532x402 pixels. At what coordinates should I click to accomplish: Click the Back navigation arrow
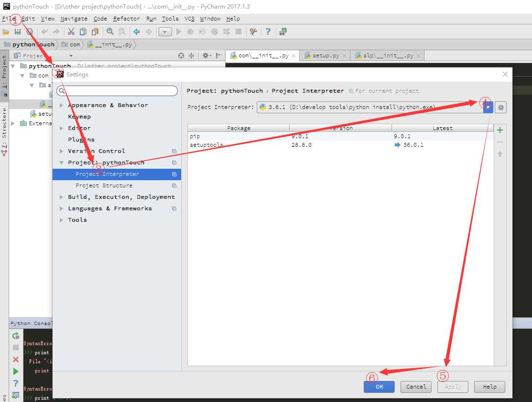(136, 32)
